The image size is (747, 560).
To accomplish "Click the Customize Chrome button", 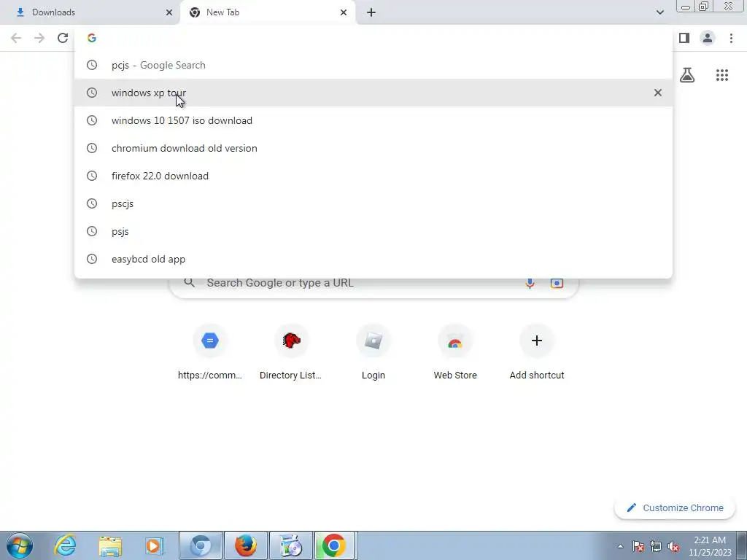I will [x=675, y=508].
